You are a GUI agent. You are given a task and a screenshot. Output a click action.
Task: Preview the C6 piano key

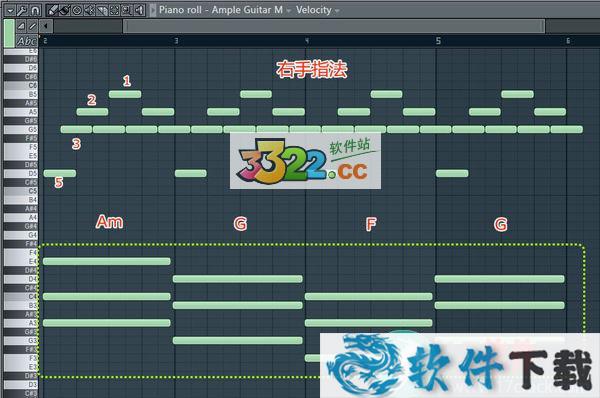point(21,85)
